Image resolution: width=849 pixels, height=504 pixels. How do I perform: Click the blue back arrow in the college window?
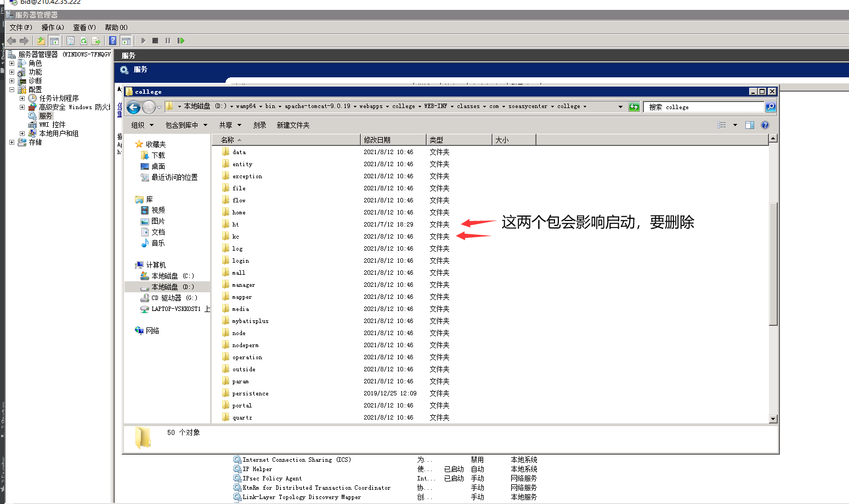tap(134, 107)
